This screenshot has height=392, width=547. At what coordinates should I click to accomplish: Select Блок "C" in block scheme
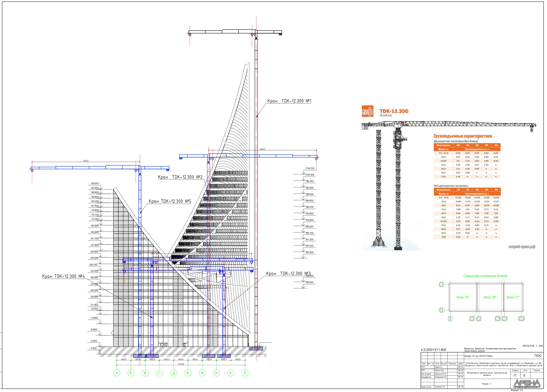pos(513,297)
